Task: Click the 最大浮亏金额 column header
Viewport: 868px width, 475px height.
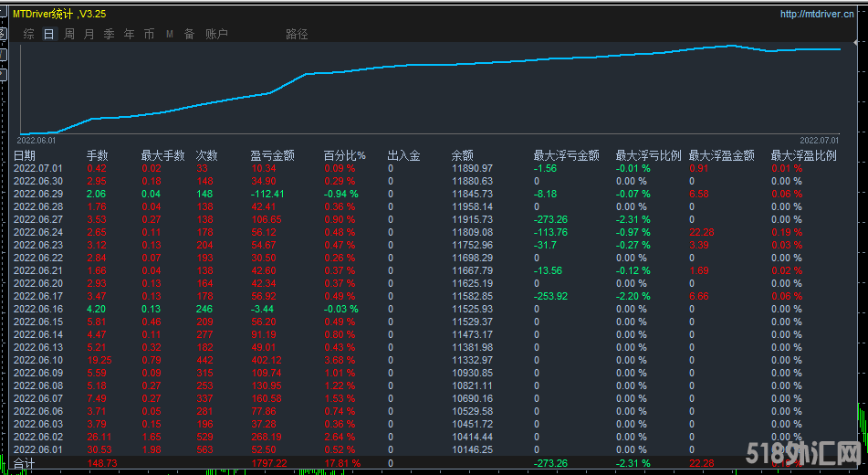Action: pyautogui.click(x=566, y=156)
